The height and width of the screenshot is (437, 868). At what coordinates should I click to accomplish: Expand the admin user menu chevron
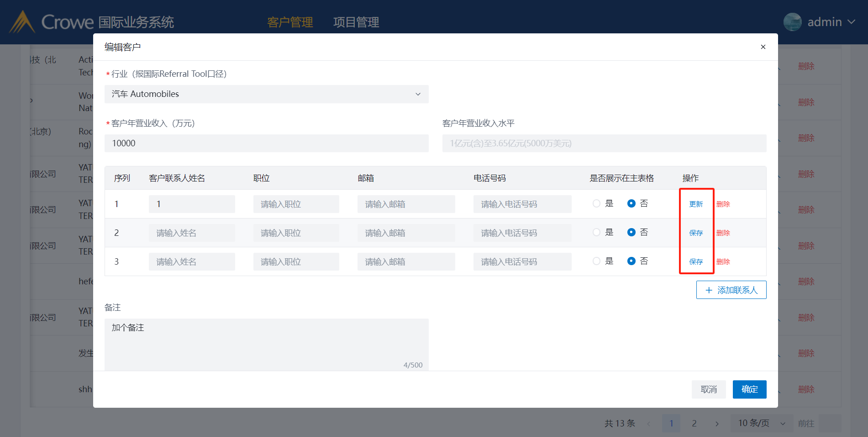852,22
